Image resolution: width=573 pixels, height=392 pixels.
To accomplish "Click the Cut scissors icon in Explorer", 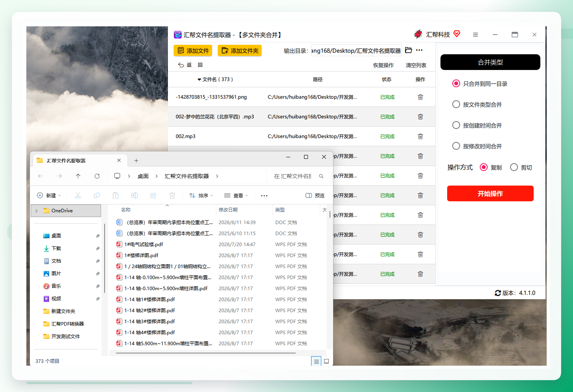I will (x=78, y=195).
